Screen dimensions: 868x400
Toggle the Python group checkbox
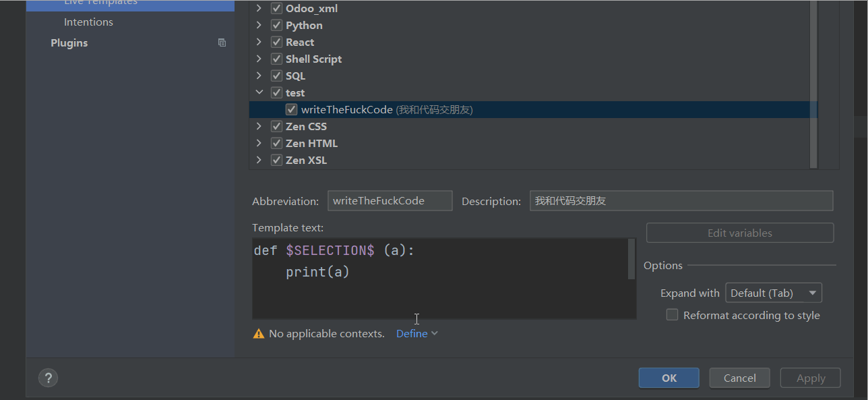(276, 26)
